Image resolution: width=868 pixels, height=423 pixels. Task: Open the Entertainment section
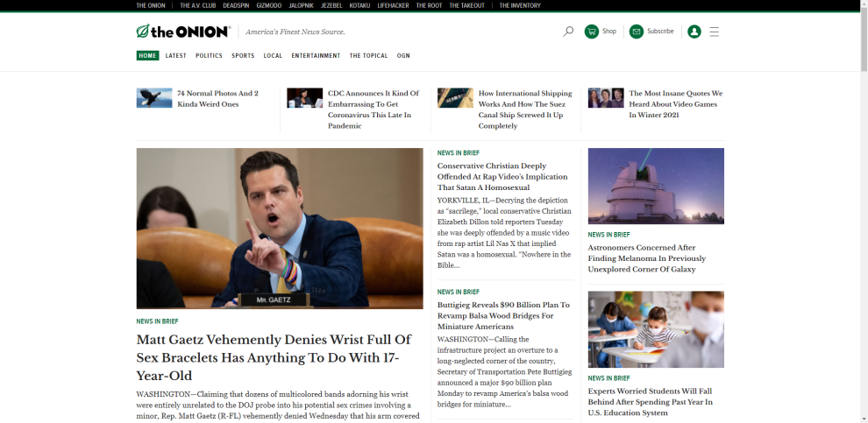click(316, 56)
